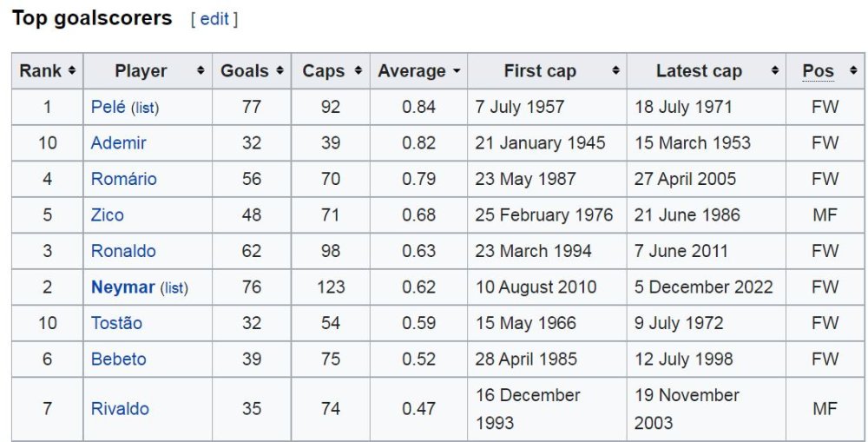Screen dimensions: 868x442
Task: Open the list link next to Pelé
Action: (145, 108)
